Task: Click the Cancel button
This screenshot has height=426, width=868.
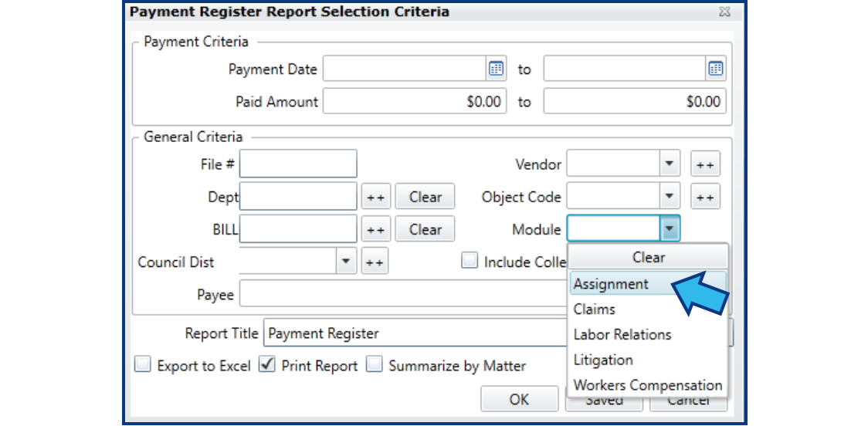Action: tap(689, 401)
